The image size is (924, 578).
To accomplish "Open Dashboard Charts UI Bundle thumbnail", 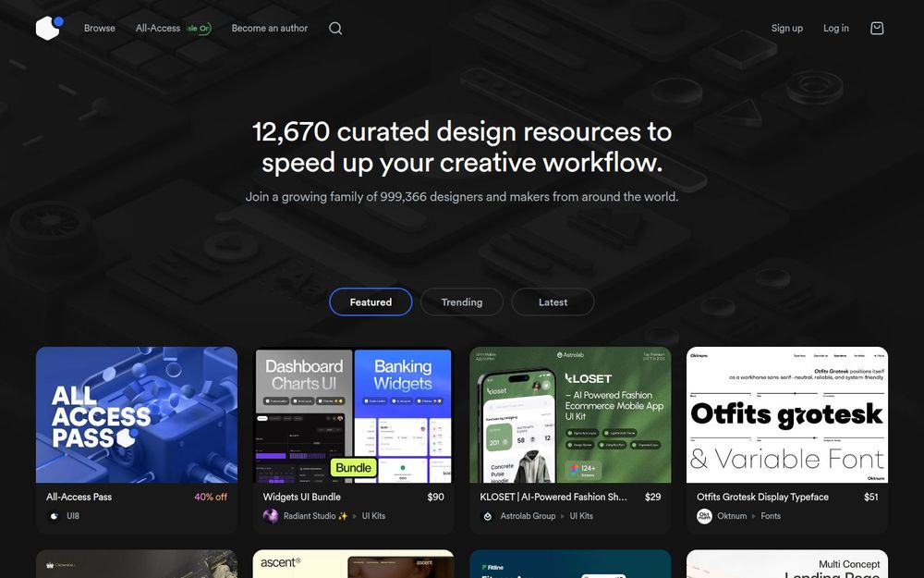I will coord(354,415).
